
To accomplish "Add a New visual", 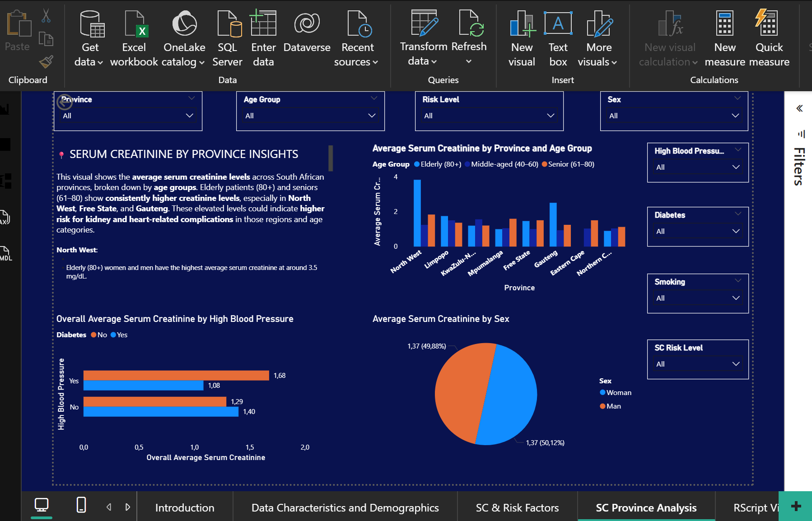I will click(x=522, y=24).
